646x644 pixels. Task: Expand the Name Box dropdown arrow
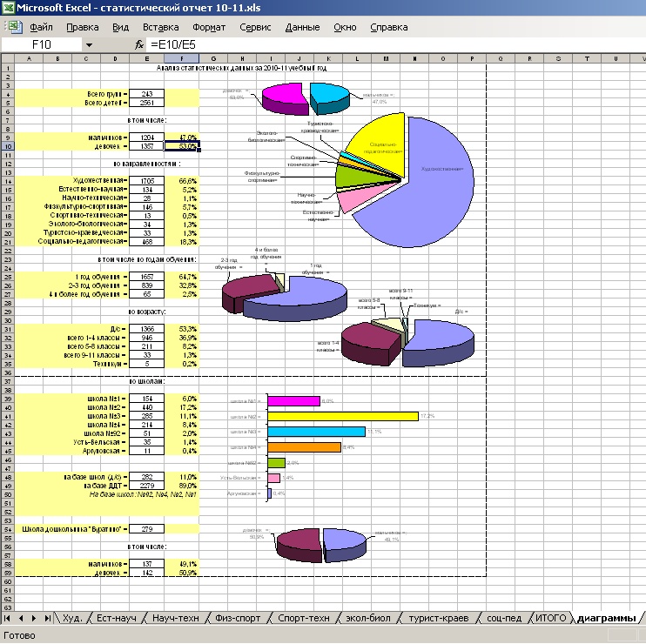click(x=89, y=44)
